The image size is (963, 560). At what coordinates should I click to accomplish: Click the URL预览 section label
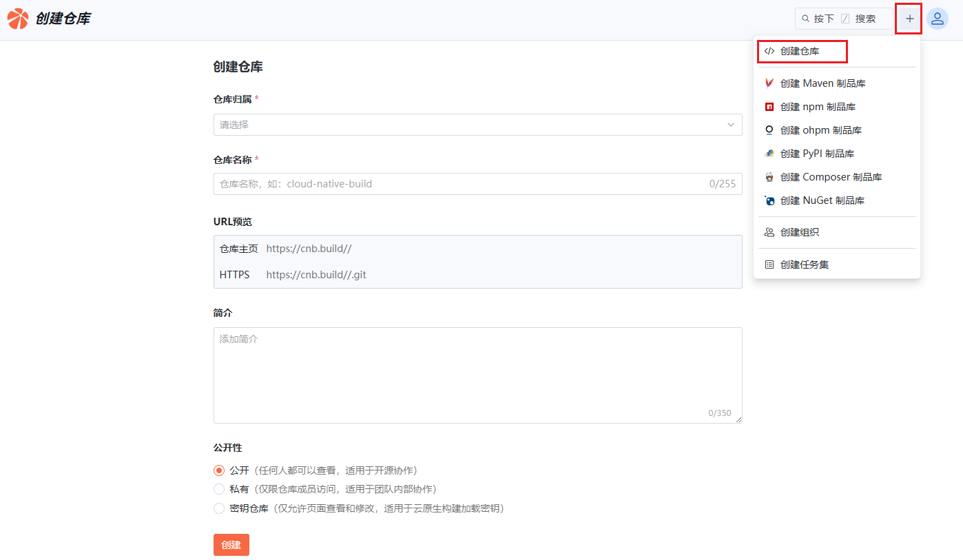point(233,221)
